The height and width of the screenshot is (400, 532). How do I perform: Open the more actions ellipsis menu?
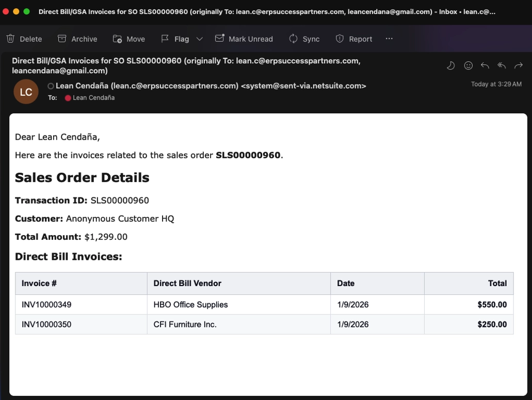point(389,39)
